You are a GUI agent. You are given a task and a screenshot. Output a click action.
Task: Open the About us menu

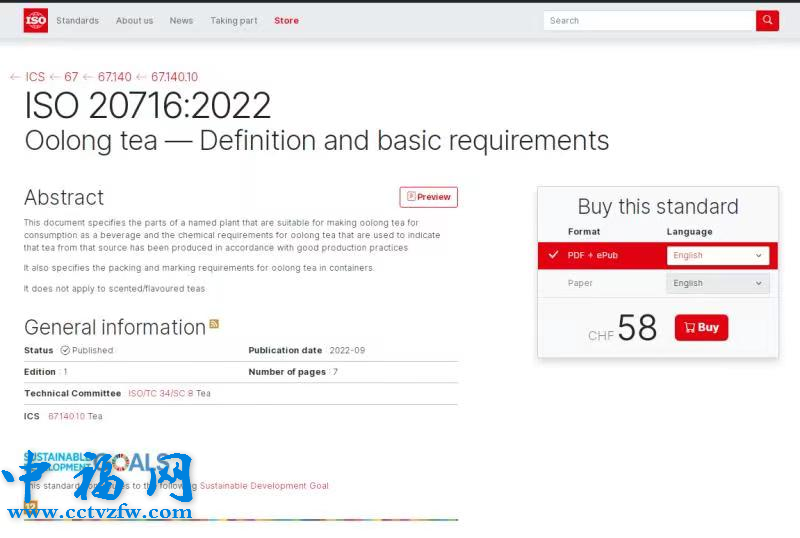(134, 20)
